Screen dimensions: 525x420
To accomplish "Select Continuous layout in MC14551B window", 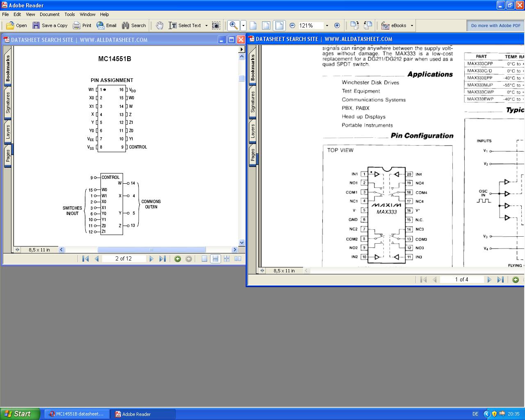I will pyautogui.click(x=215, y=259).
